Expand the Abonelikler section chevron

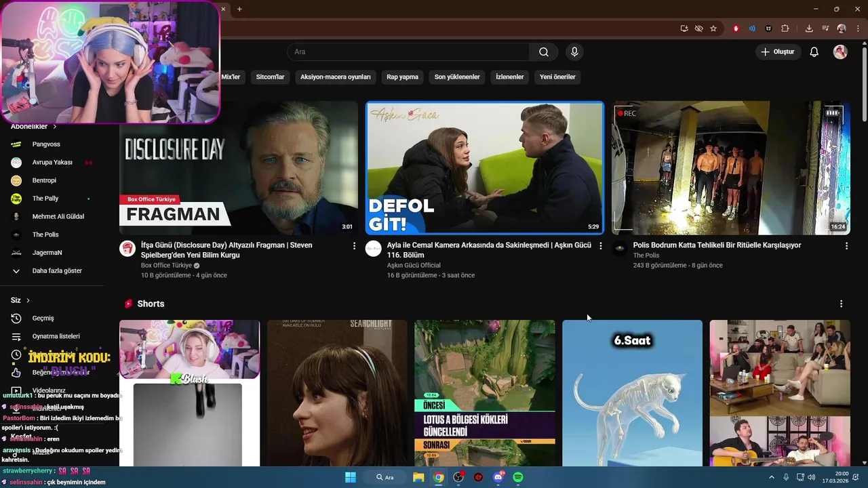(55, 127)
